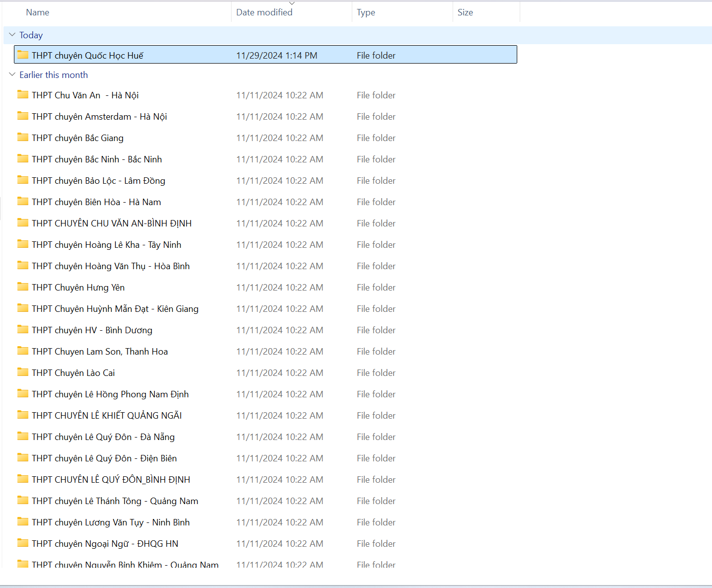Click folder icon of THPT Chu Văn An - Hà Nội
Screen dimensions: 712x588
pos(23,94)
